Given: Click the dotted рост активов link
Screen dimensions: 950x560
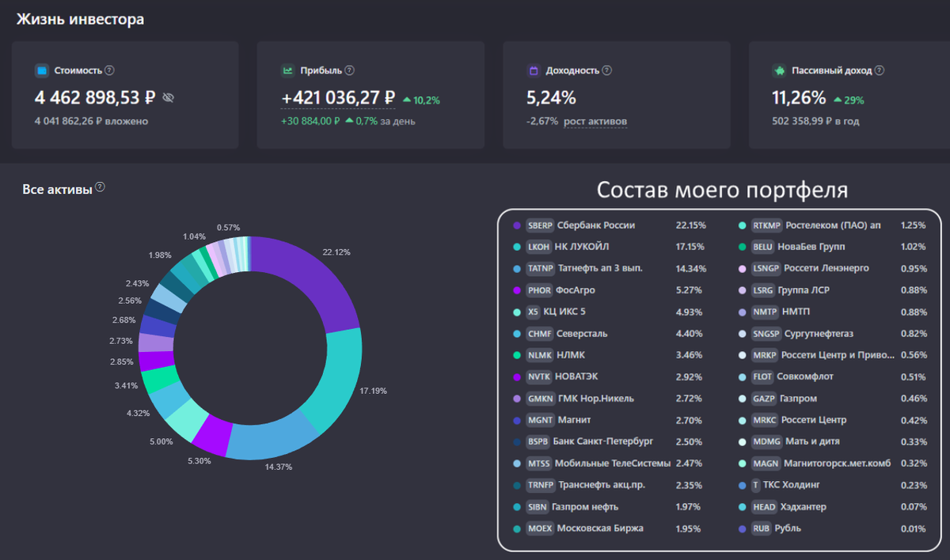Looking at the screenshot, I should pos(595,122).
